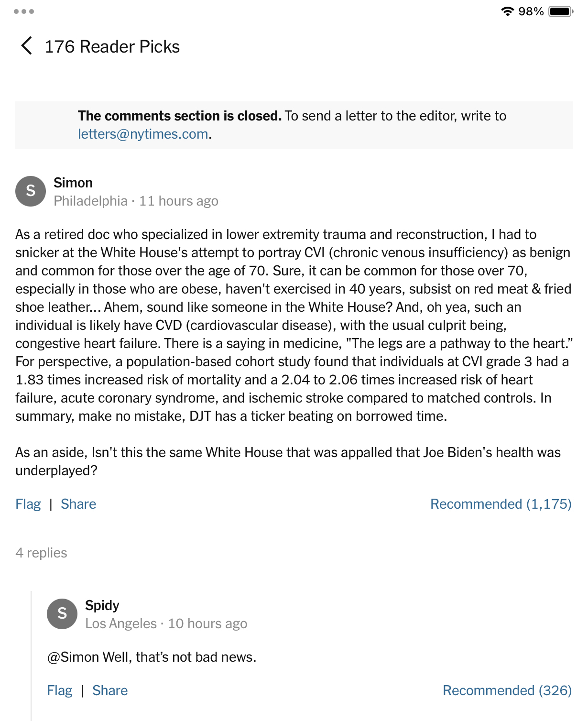Open the letters@nytimes.com email link

coord(143,134)
